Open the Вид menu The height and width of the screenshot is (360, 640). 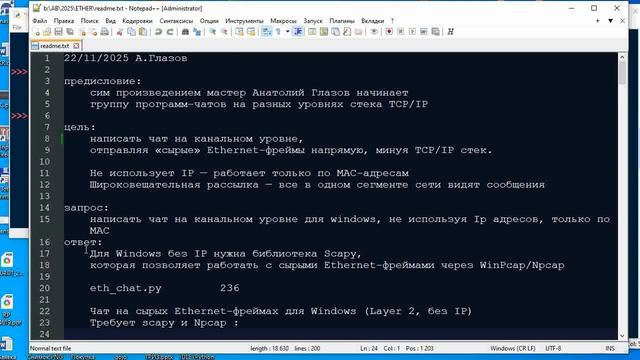coord(111,21)
